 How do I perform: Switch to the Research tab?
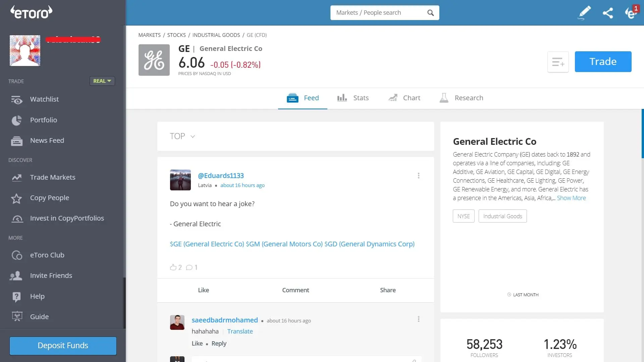tap(469, 98)
